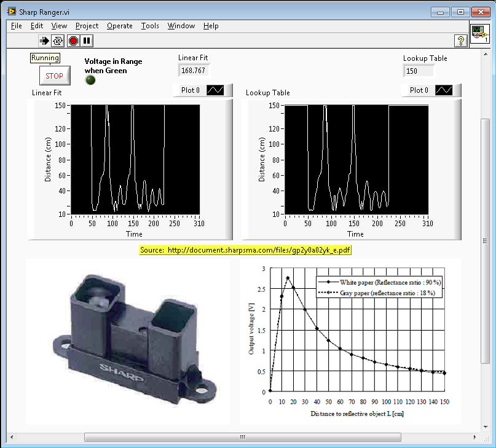The width and height of the screenshot is (496, 448).
Task: Open the Operate menu
Action: pos(119,26)
